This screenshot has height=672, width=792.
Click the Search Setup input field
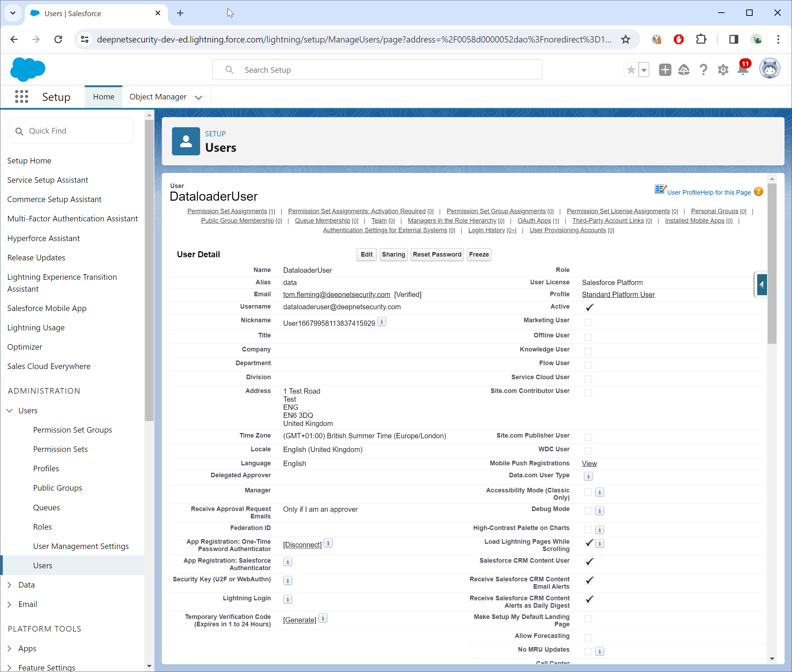coord(381,70)
